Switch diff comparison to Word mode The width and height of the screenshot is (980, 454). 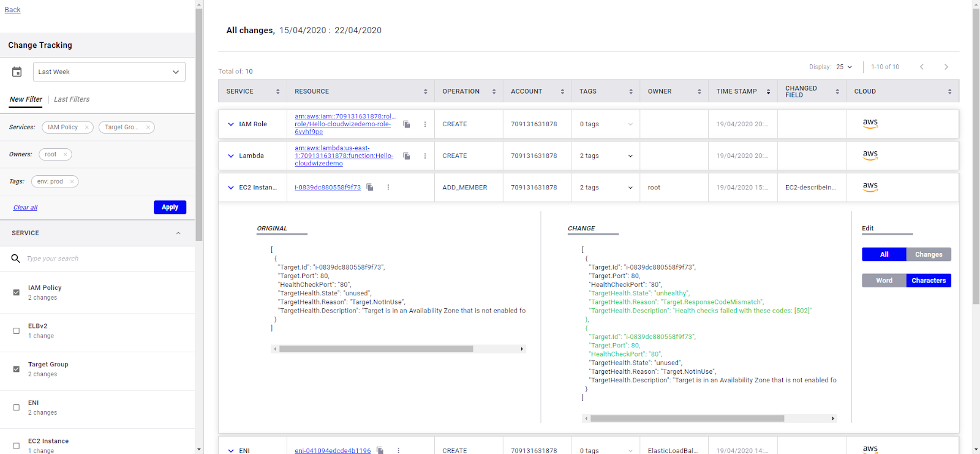(884, 281)
